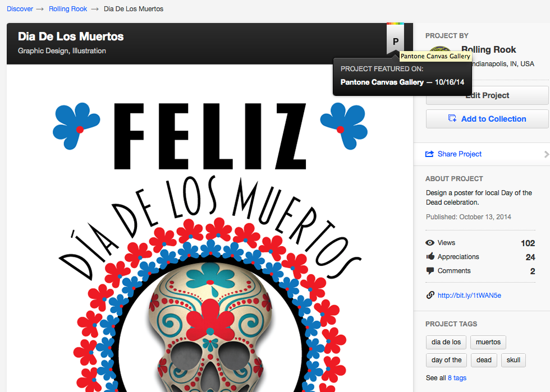
Task: Click the PROJECT TAGS heading
Action: click(451, 324)
